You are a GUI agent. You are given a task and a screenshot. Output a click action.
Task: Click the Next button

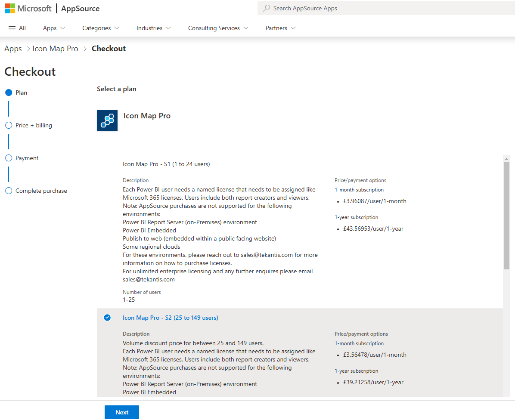(122, 412)
